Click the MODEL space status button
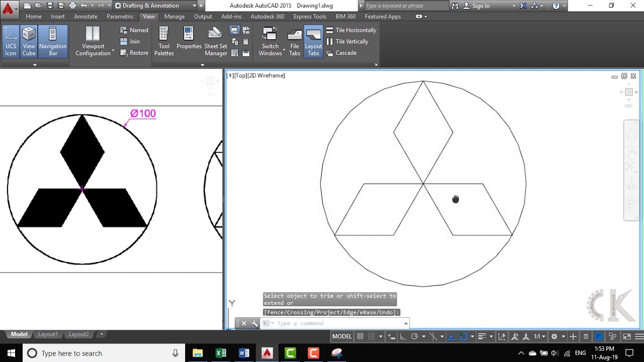The image size is (644, 362). coord(342,336)
